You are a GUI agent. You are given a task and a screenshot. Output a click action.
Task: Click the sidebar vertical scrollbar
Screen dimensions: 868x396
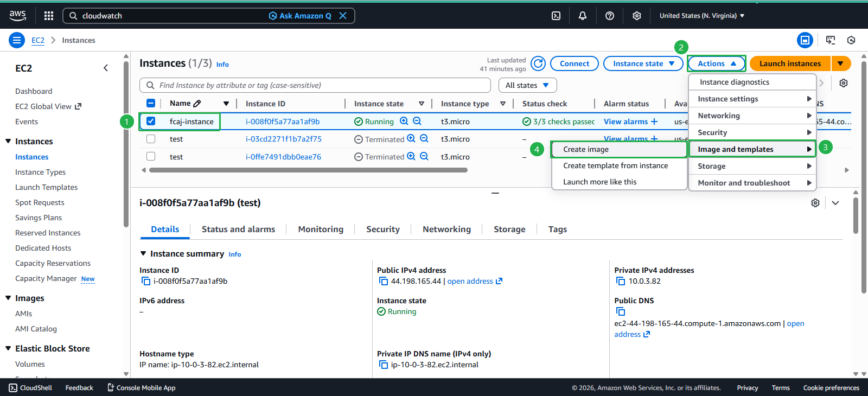click(x=126, y=143)
